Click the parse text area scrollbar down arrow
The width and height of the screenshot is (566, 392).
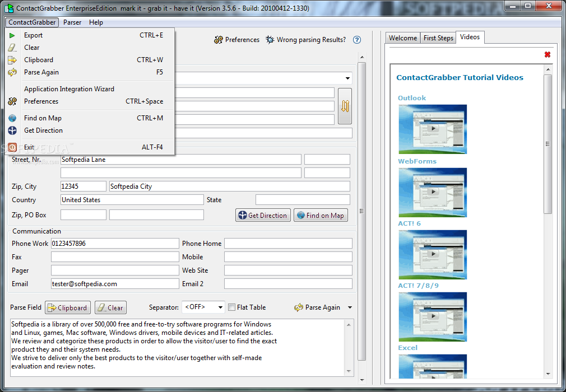[x=349, y=371]
